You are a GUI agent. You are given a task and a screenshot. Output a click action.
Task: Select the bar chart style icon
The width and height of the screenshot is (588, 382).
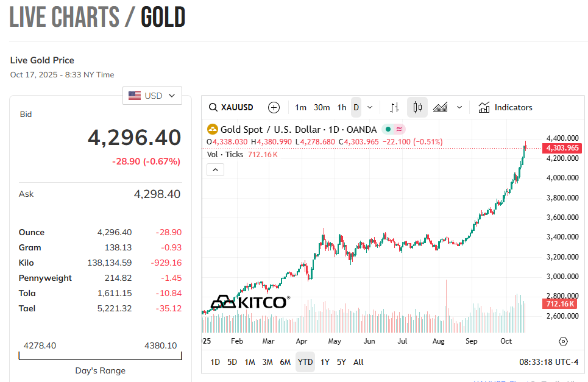point(394,108)
